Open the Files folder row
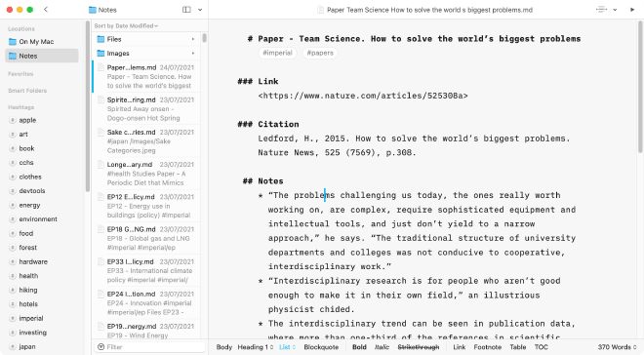The width and height of the screenshot is (644, 355). [145, 39]
